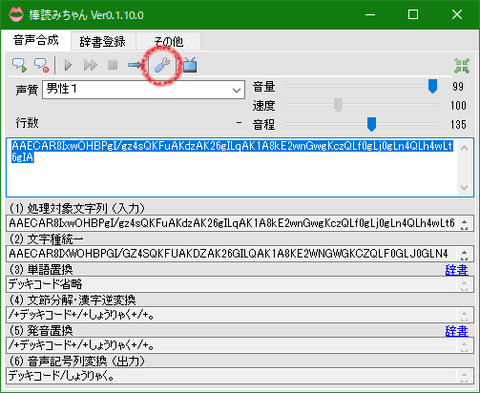Click main text box scrollbar up arrow

click(x=465, y=147)
